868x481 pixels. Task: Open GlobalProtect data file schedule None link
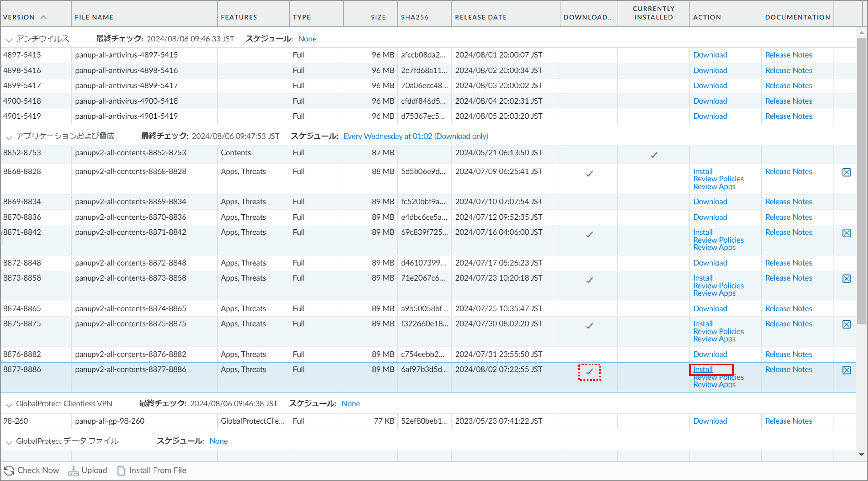pyautogui.click(x=219, y=441)
